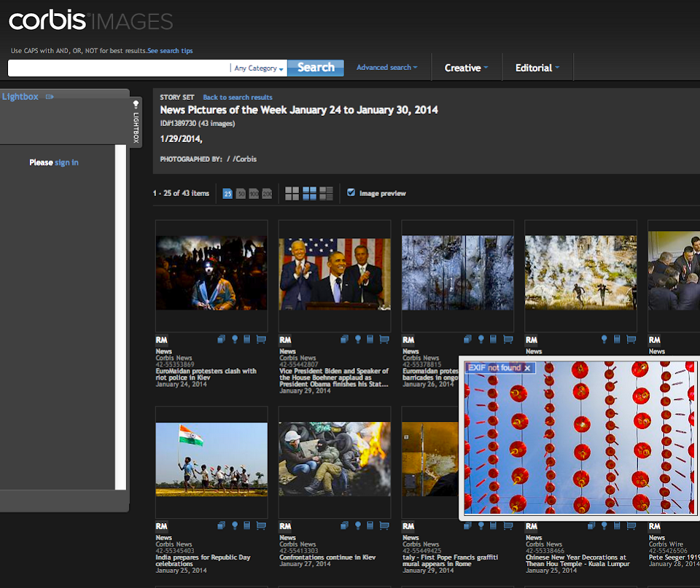View story set icon for EuroMaidan protesters image
Image resolution: width=700 pixels, height=588 pixels.
coord(221,340)
